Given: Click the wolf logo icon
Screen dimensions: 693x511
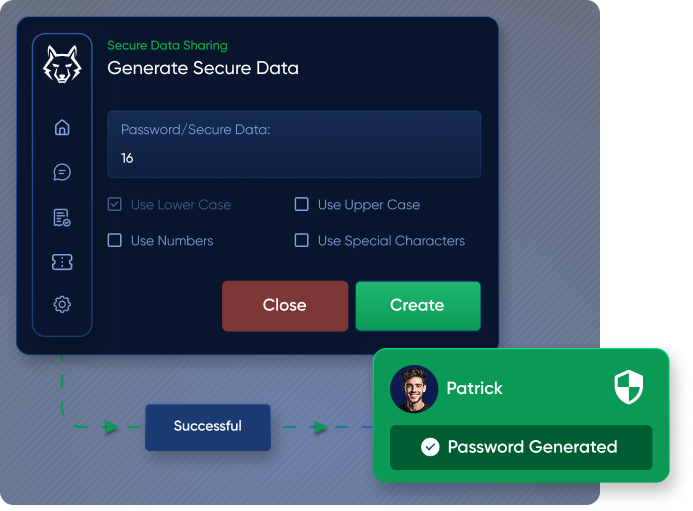Looking at the screenshot, I should tap(62, 66).
